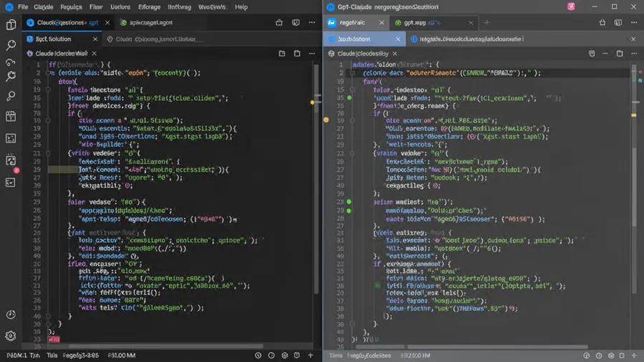Toggle fold marker at line 19 left editor
The height and width of the screenshot is (362, 644).
(x=48, y=89)
